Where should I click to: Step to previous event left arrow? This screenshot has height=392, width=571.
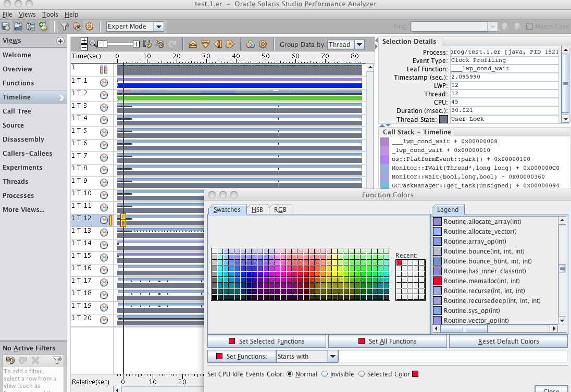[218, 44]
